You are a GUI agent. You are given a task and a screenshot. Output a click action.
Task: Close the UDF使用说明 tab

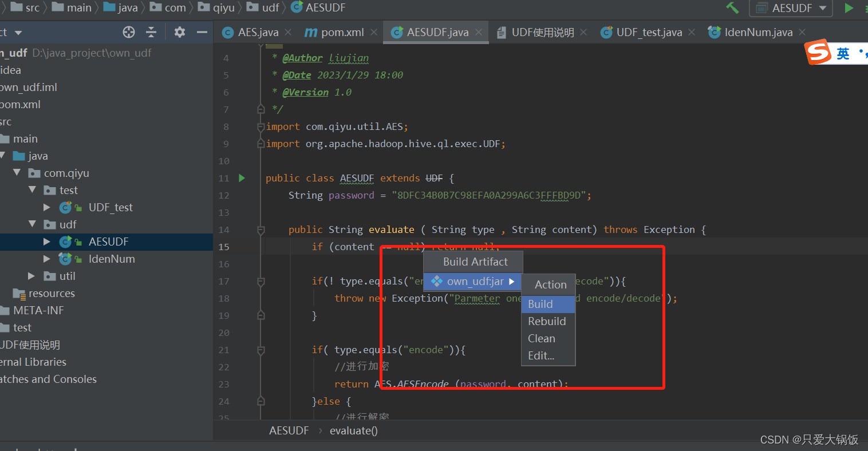(x=583, y=33)
